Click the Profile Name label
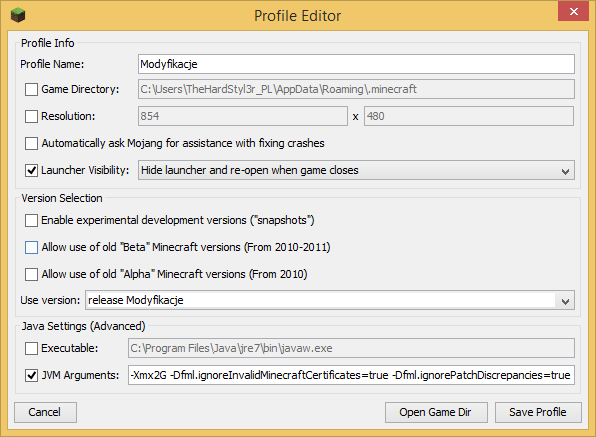 coord(52,64)
